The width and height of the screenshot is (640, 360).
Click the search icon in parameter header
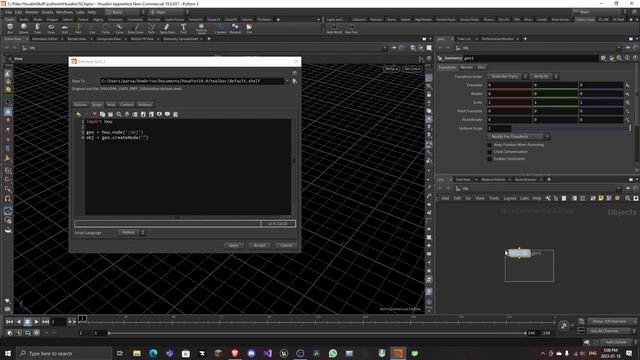coord(620,58)
